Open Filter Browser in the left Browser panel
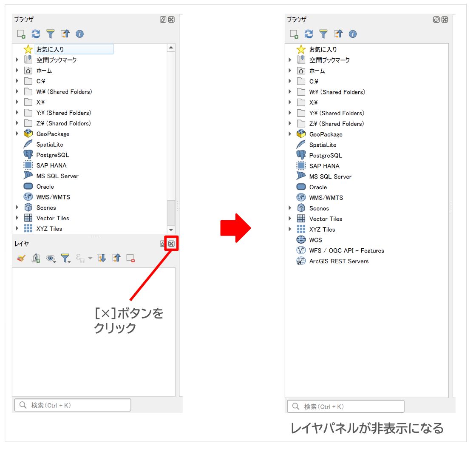 click(51, 34)
